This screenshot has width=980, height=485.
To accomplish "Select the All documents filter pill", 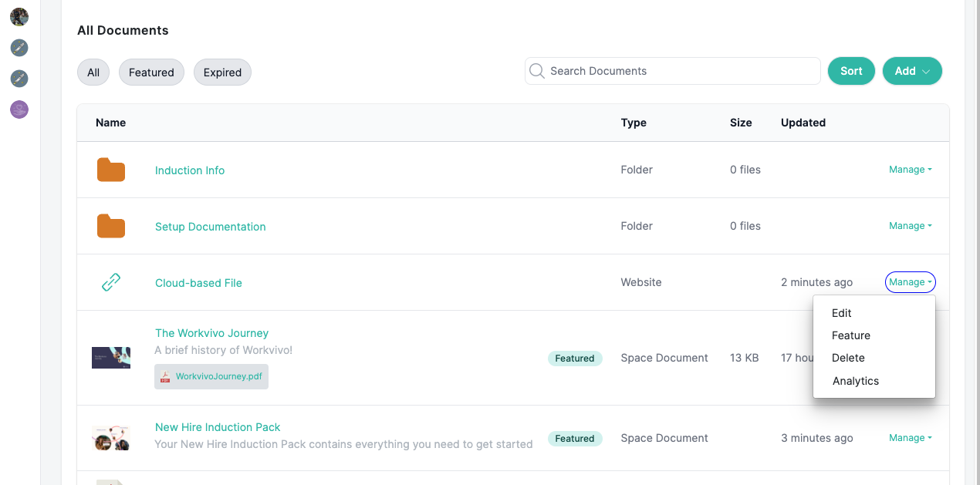I will [93, 72].
